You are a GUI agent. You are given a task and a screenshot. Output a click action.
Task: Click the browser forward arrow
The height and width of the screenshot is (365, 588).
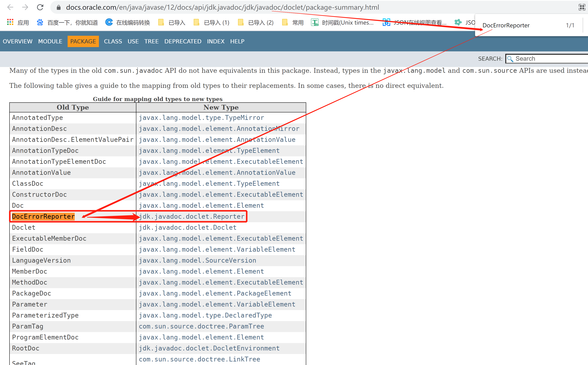click(25, 7)
